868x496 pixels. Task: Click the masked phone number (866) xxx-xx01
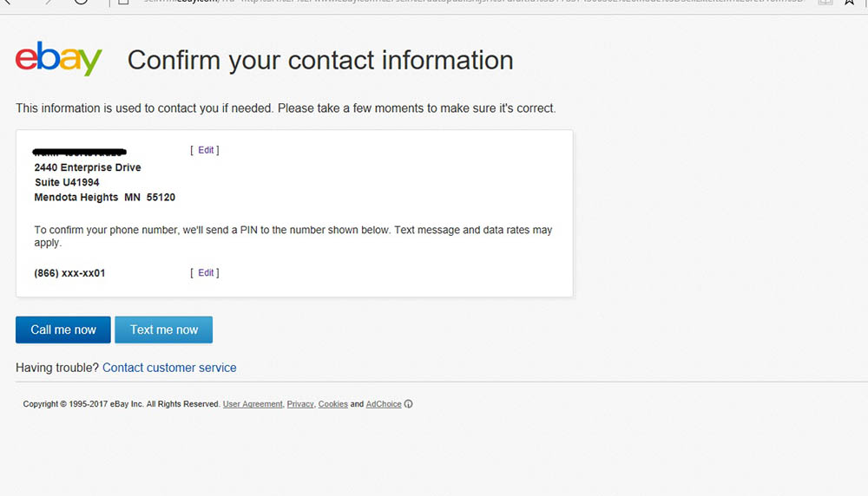[x=70, y=273]
